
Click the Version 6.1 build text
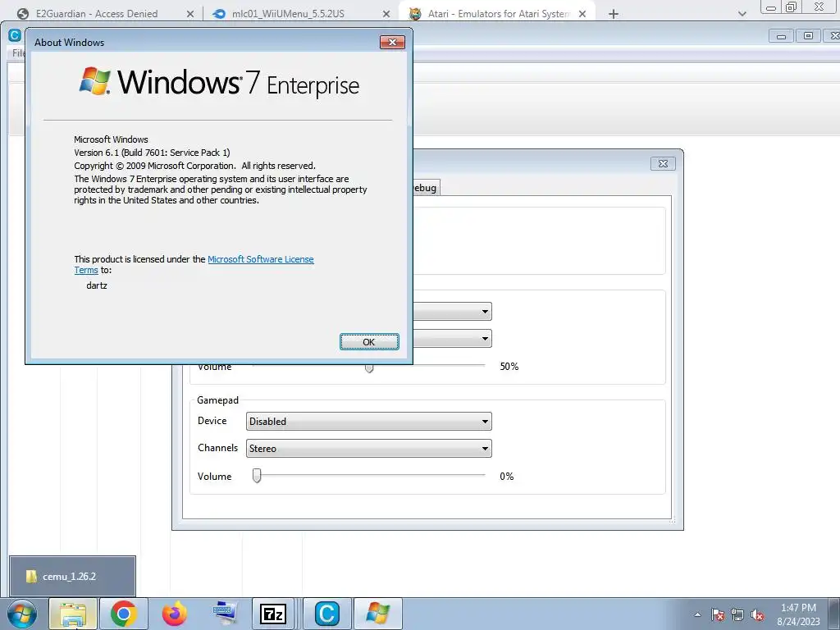coord(152,153)
